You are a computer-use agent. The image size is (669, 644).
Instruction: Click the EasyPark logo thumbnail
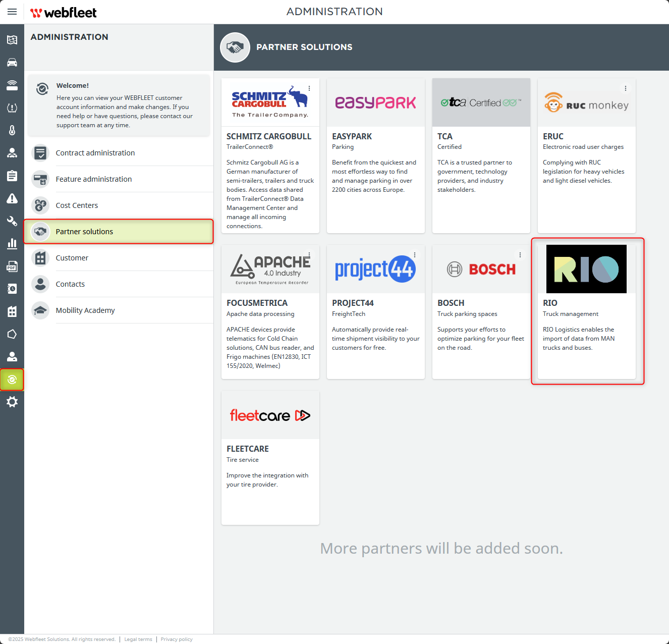(376, 102)
